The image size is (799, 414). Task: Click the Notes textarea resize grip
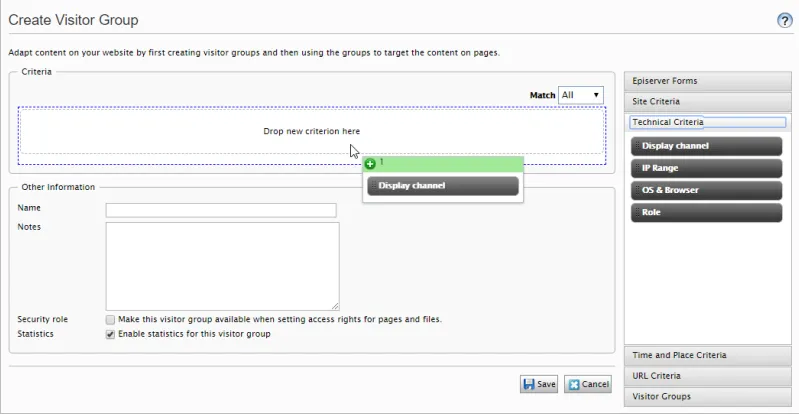[x=335, y=306]
